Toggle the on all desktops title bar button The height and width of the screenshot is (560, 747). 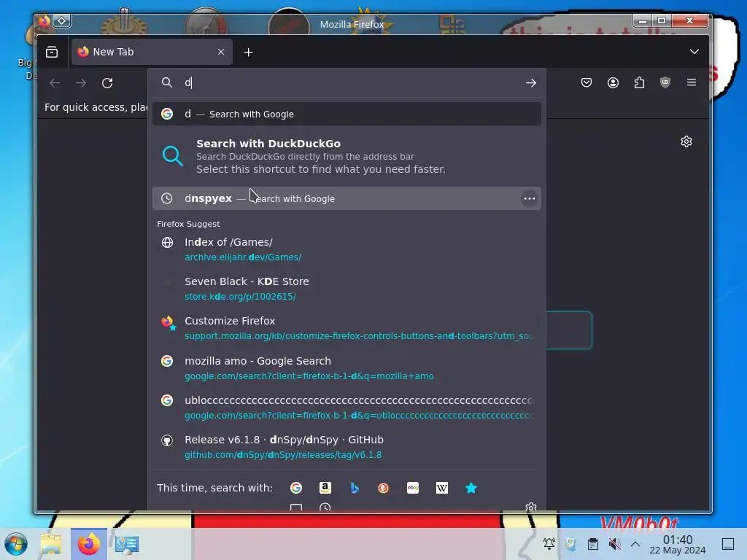coord(62,21)
